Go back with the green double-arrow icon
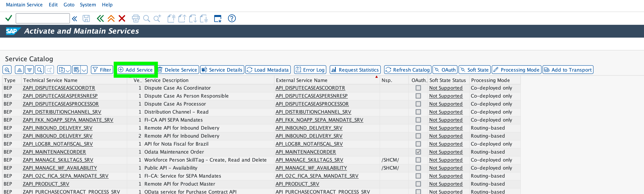Screen dimensions: 644x194 pyautogui.click(x=100, y=18)
